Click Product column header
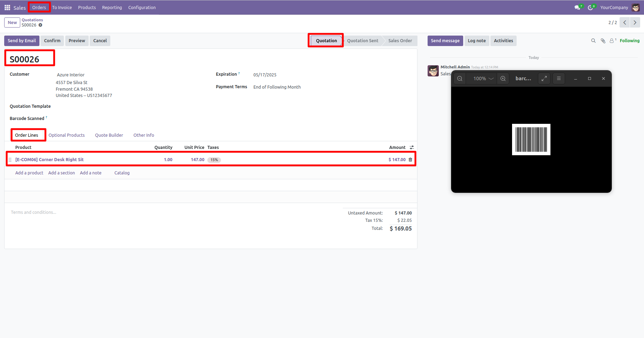Image resolution: width=644 pixels, height=338 pixels. pos(23,148)
